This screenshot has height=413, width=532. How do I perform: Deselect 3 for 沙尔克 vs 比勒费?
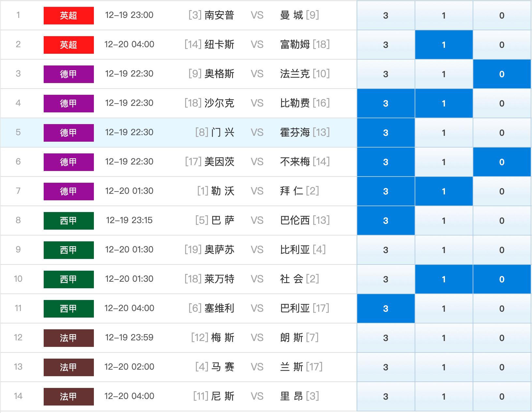pyautogui.click(x=386, y=103)
